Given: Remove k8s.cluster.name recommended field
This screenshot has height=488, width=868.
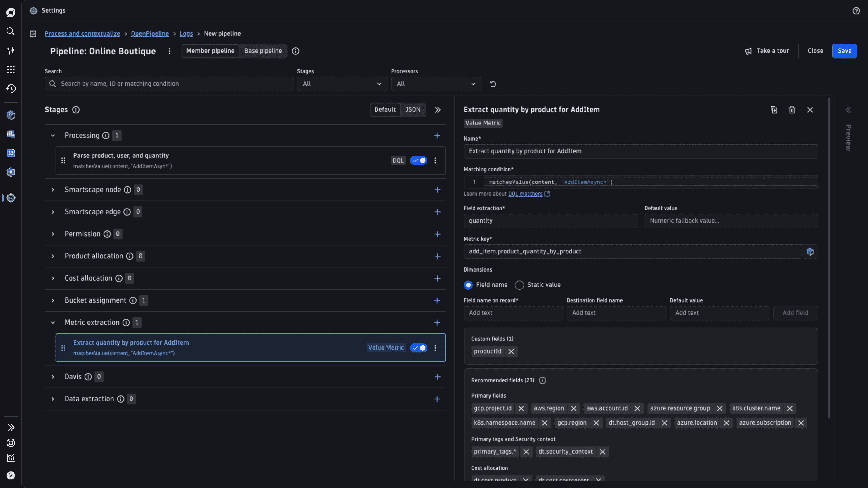Looking at the screenshot, I should point(790,408).
